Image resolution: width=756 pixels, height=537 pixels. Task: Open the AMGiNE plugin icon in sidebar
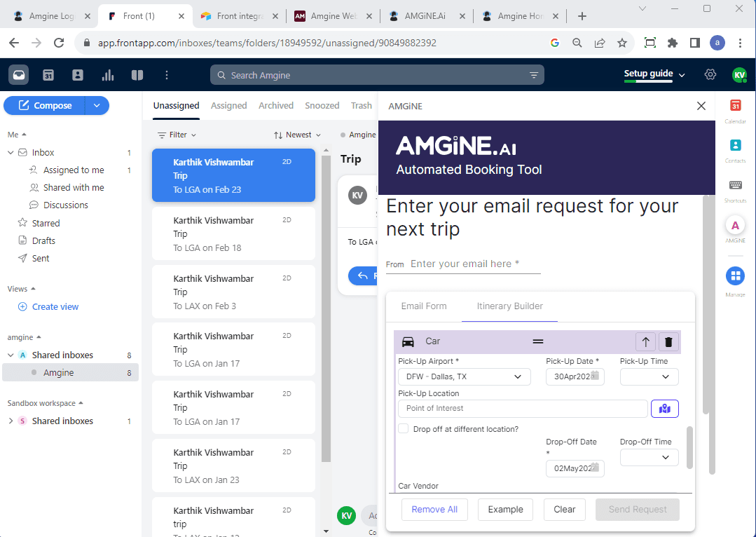(735, 225)
